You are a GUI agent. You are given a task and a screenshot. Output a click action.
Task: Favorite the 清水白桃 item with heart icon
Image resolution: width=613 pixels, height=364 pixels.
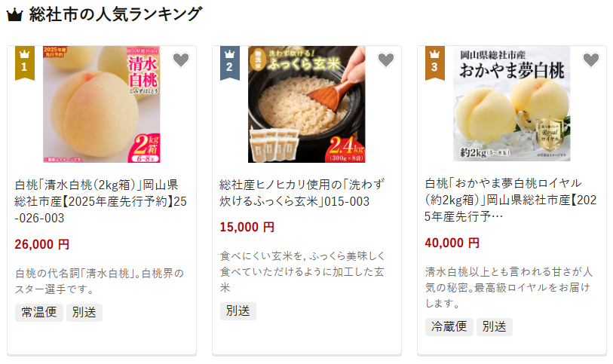click(181, 60)
